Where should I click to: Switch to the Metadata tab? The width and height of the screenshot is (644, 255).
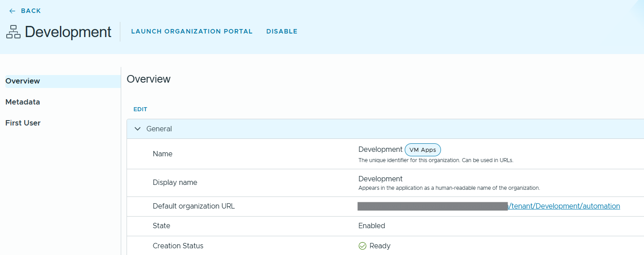click(23, 102)
